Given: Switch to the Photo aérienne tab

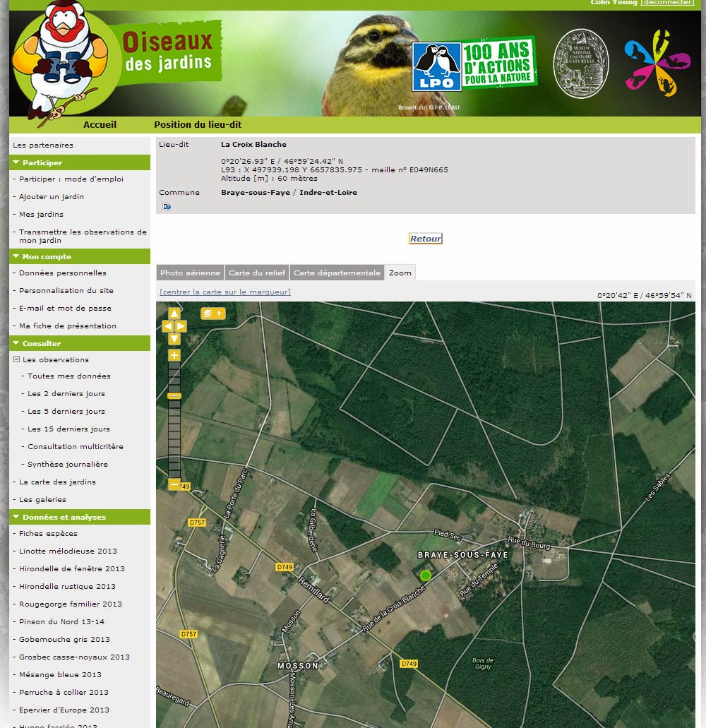Looking at the screenshot, I should [191, 273].
